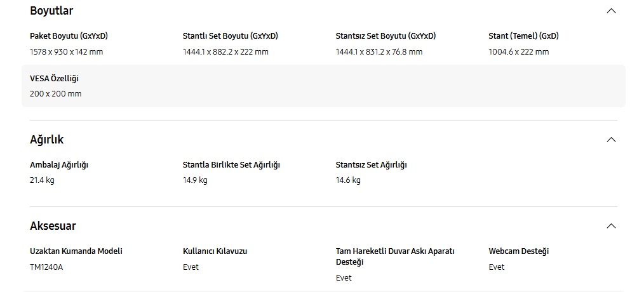
Task: Collapse the Aksesuar section chevron
Action: pyautogui.click(x=611, y=226)
